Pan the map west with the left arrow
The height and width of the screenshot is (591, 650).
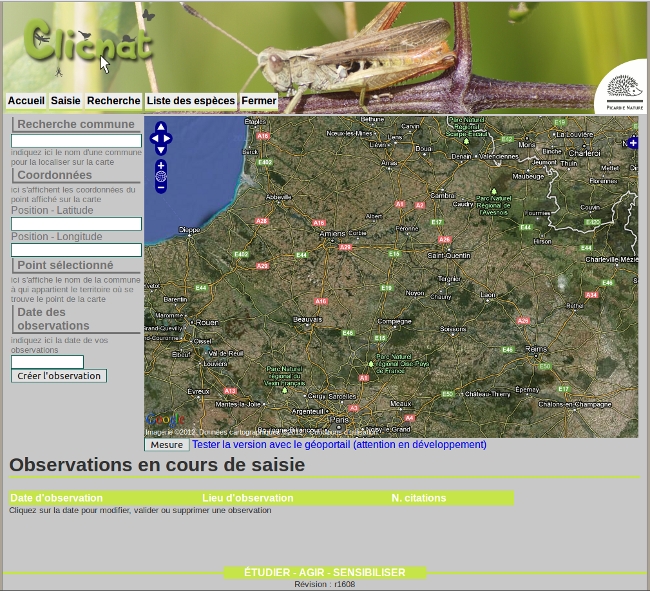(155, 138)
